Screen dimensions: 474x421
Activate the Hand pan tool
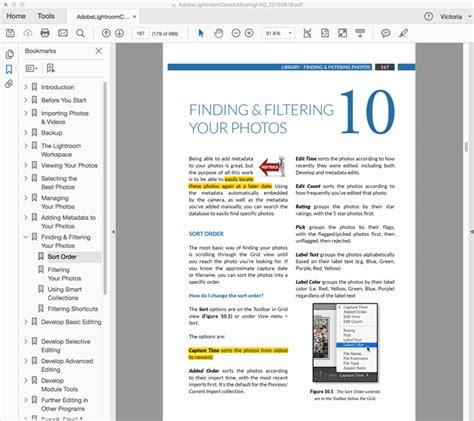218,33
